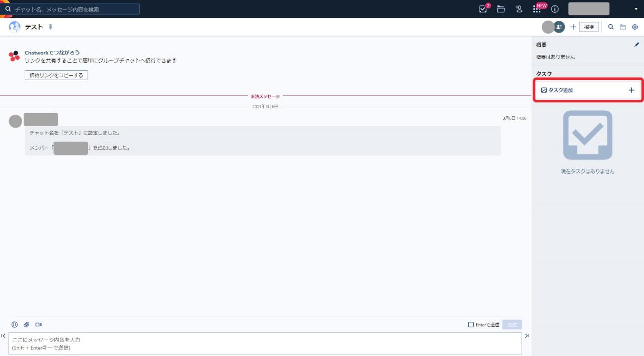Click 招待リンクをコピーする button
644x356 pixels.
tap(56, 75)
